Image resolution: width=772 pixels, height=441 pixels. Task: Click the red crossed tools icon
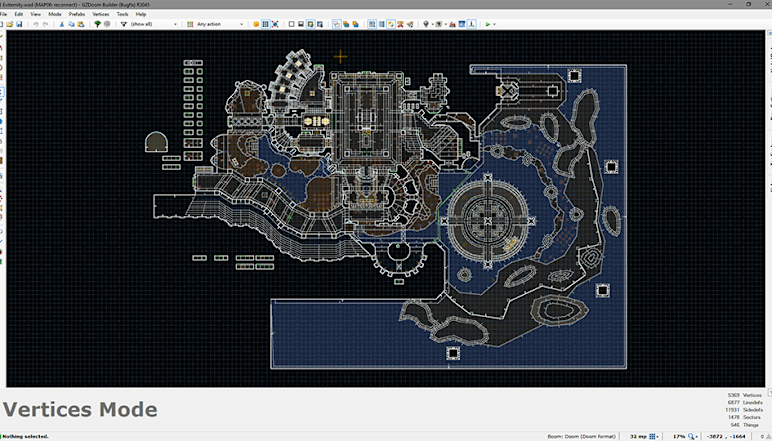point(400,24)
